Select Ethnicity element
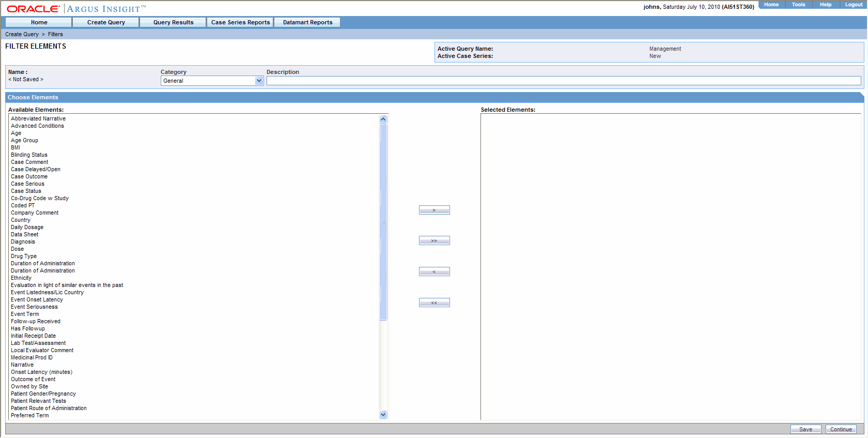Image resolution: width=868 pixels, height=438 pixels. coord(21,278)
